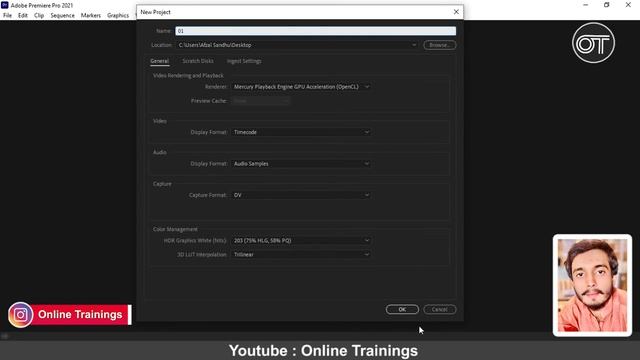Expand the Renderer dropdown
The image size is (640, 360).
pyautogui.click(x=301, y=87)
